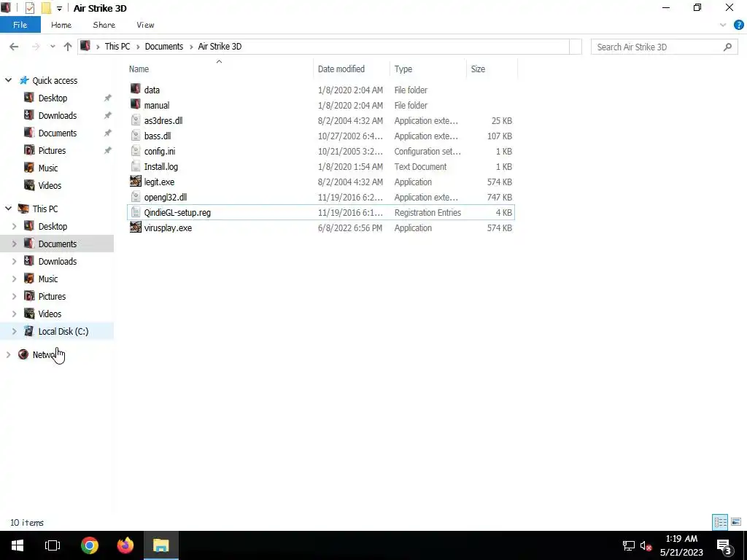Open Task View on the taskbar
The width and height of the screenshot is (747, 560).
click(x=53, y=545)
